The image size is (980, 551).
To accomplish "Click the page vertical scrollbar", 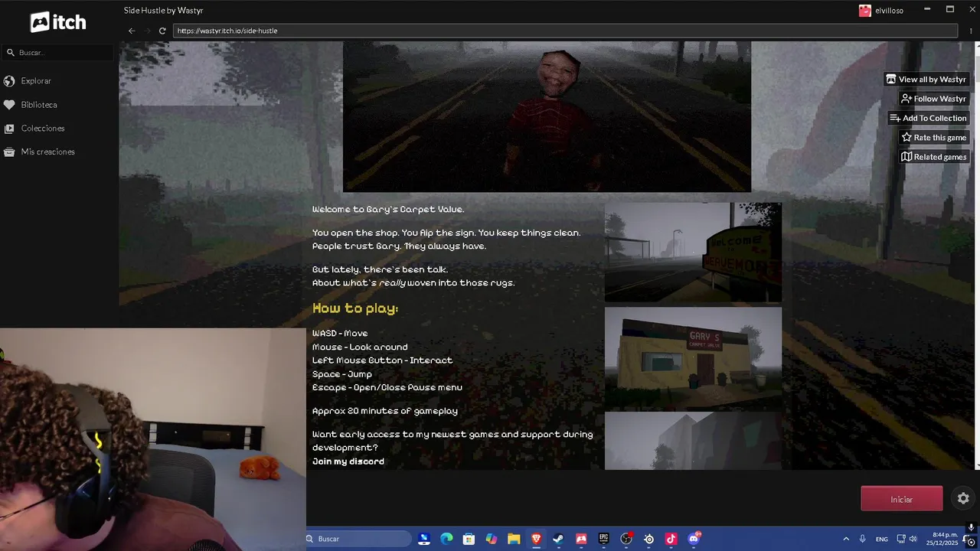I will [x=976, y=255].
